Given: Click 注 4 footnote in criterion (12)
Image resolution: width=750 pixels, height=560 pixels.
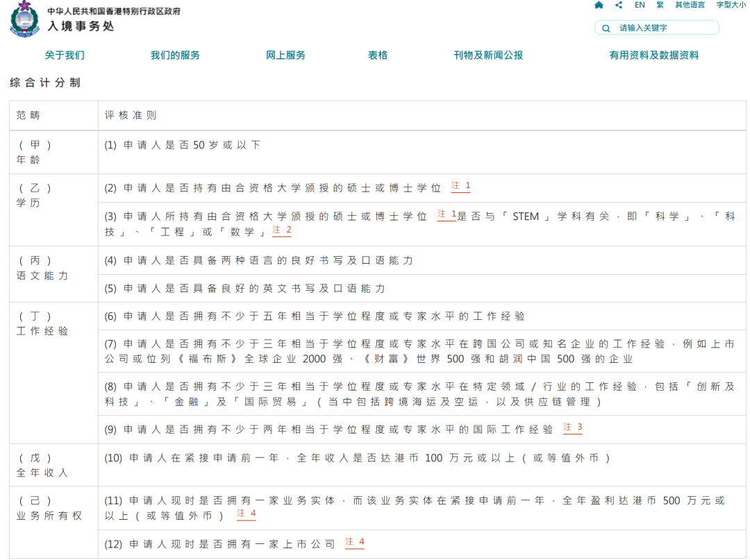Looking at the screenshot, I should (354, 543).
